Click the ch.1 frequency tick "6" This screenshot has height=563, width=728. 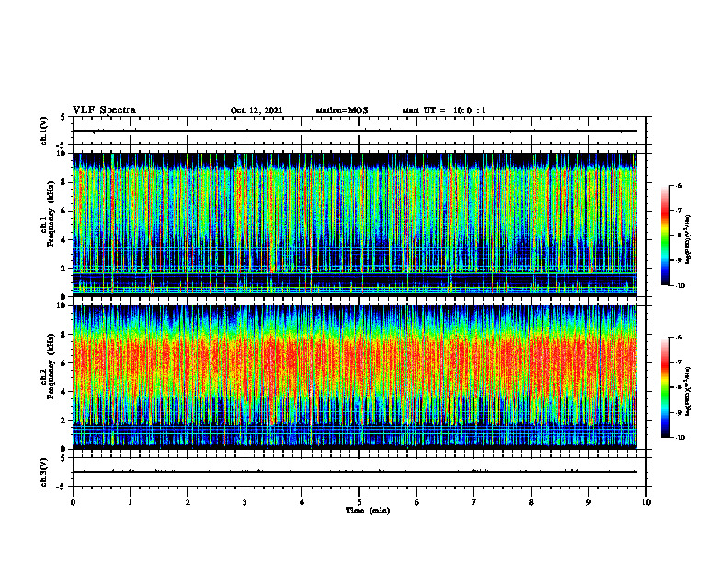(x=64, y=211)
